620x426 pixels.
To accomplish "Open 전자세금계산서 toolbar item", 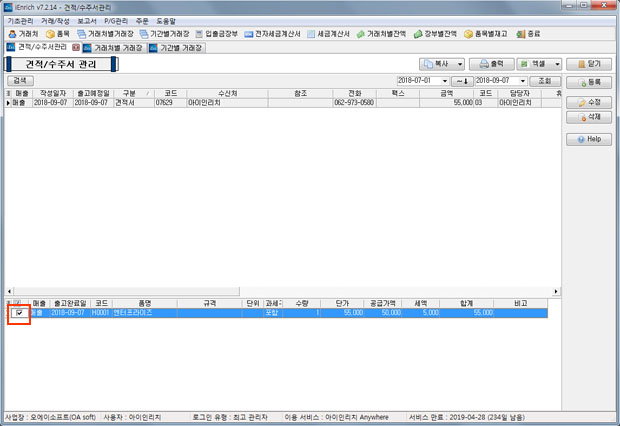I will point(278,33).
